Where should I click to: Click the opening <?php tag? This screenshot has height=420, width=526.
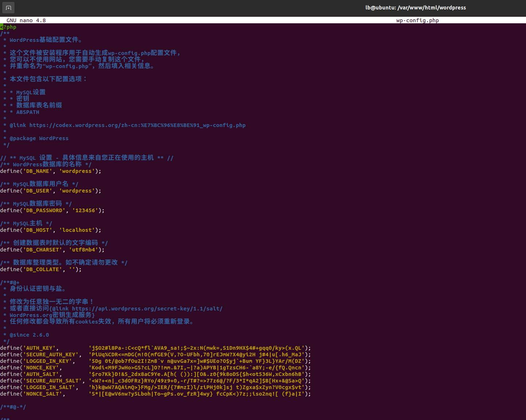(x=8, y=27)
